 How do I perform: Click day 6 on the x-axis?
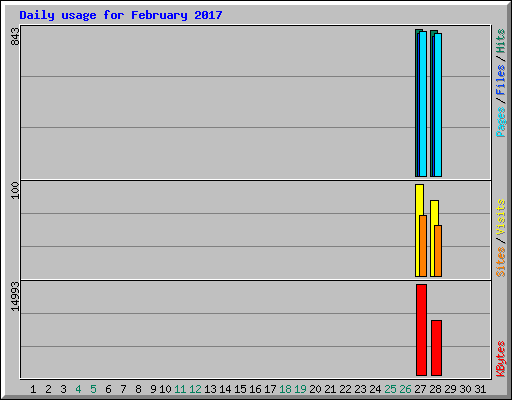108,389
